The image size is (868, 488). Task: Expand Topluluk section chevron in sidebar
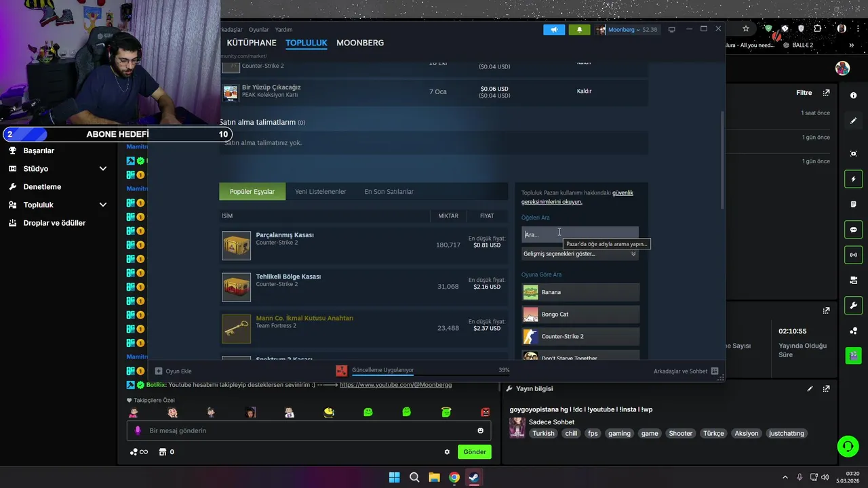pos(103,205)
